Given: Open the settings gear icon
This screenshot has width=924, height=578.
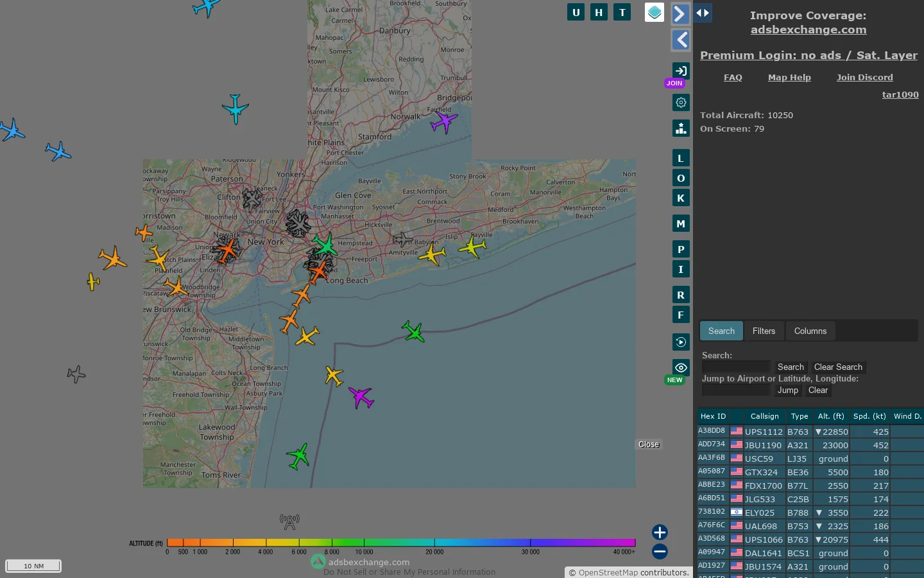Looking at the screenshot, I should pos(681,102).
